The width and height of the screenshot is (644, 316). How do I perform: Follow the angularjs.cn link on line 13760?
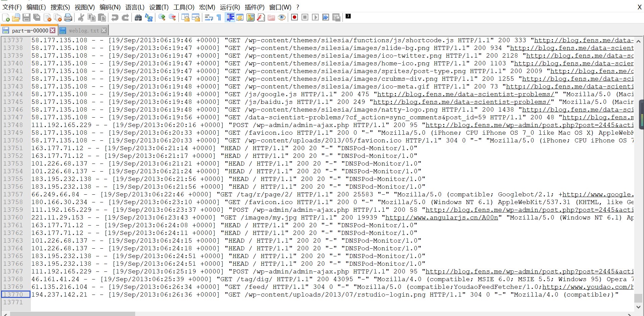pyautogui.click(x=441, y=218)
